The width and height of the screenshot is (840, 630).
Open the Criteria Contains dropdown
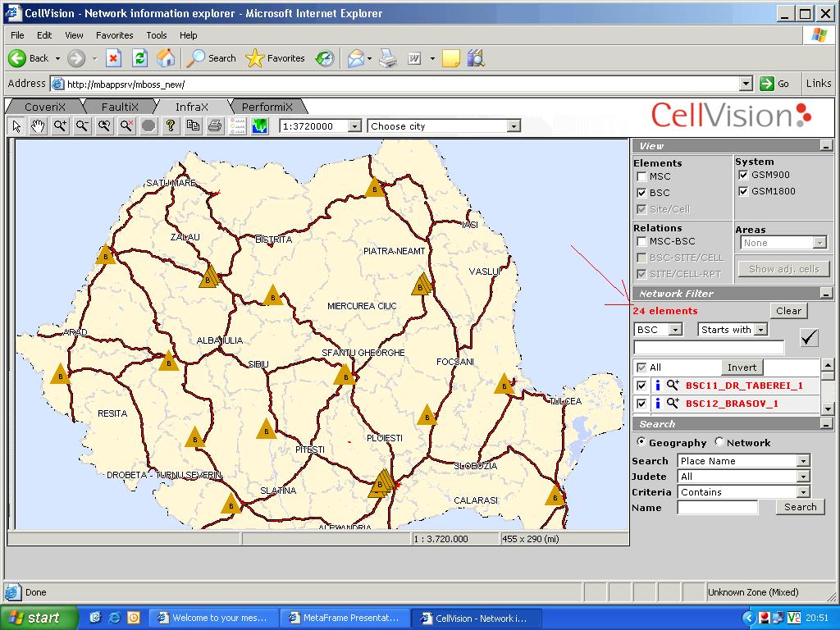click(802, 492)
